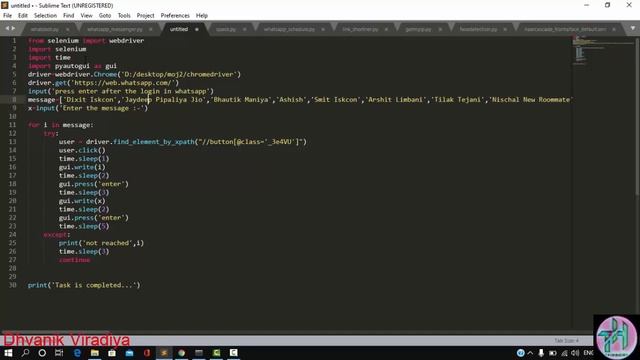Open the Office app from the taskbar
640x360 pixels.
point(147,353)
